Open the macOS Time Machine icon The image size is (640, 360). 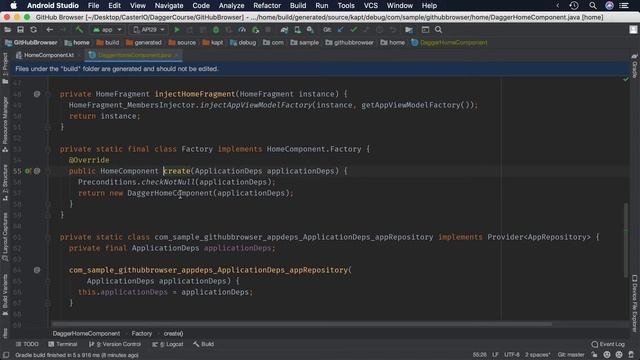pyautogui.click(x=574, y=6)
